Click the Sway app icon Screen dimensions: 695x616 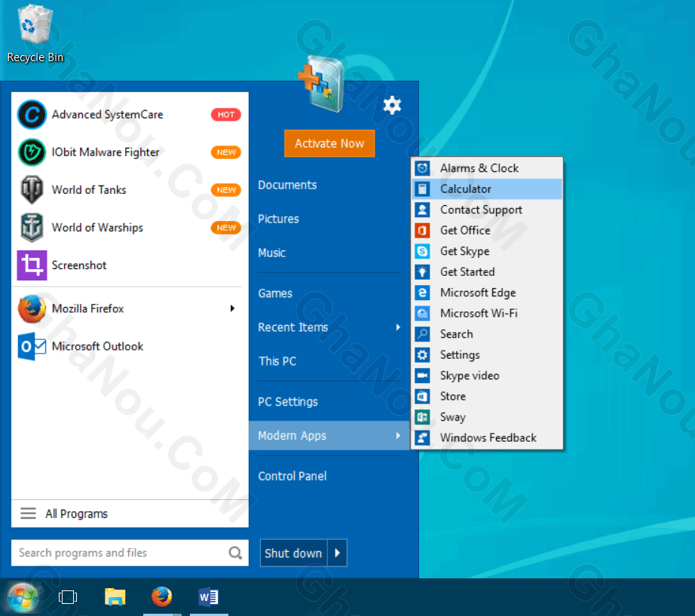click(422, 417)
